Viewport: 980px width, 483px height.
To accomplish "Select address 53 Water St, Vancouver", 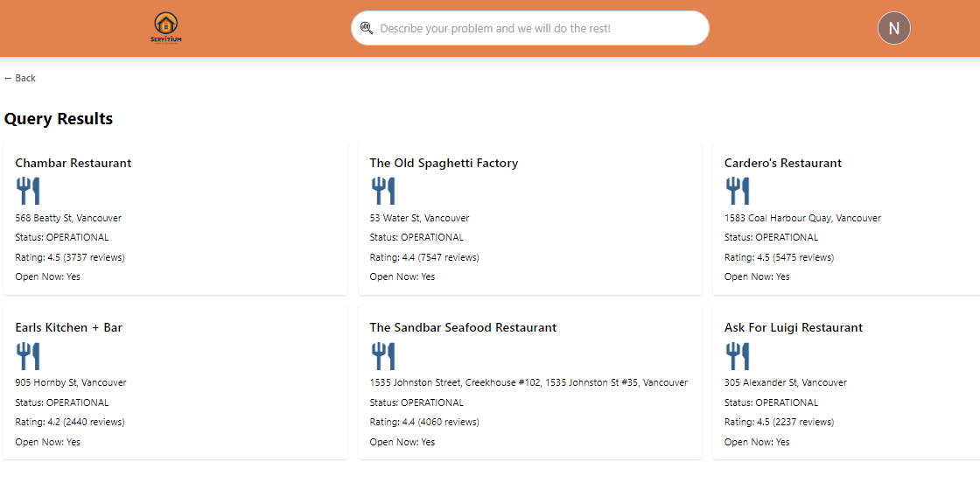I will tap(419, 218).
